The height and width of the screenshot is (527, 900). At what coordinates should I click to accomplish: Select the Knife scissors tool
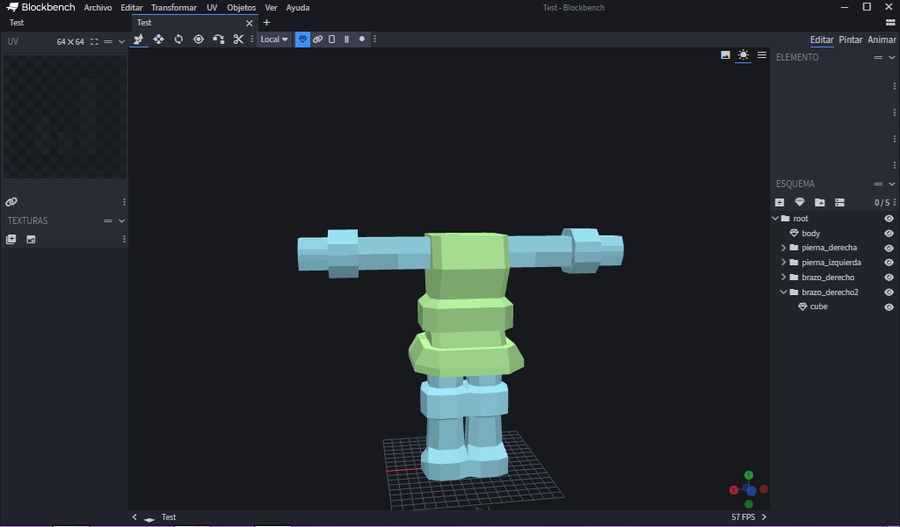(238, 39)
